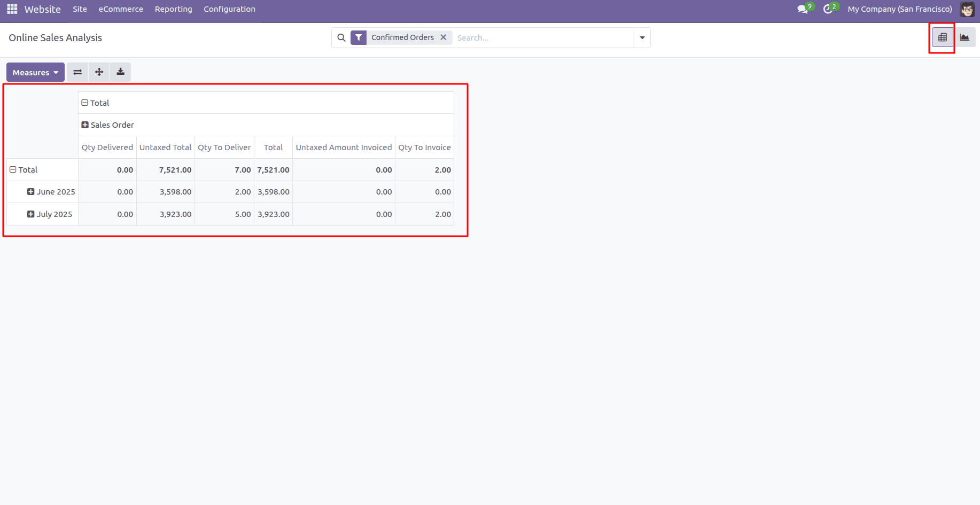
Task: Click the search magnifier icon
Action: pos(341,38)
